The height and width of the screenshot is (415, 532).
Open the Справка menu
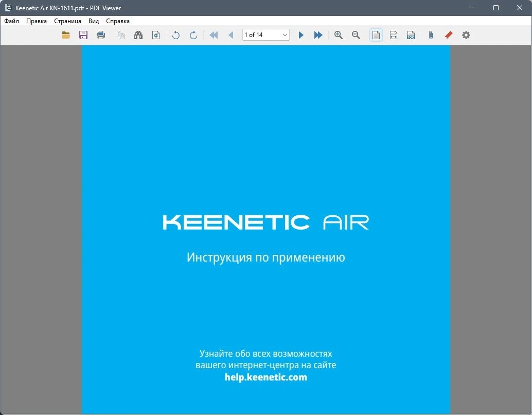point(118,21)
